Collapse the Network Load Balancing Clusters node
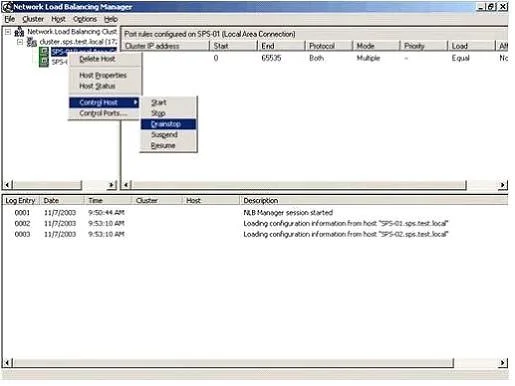This screenshot has width=515, height=386. [8, 32]
